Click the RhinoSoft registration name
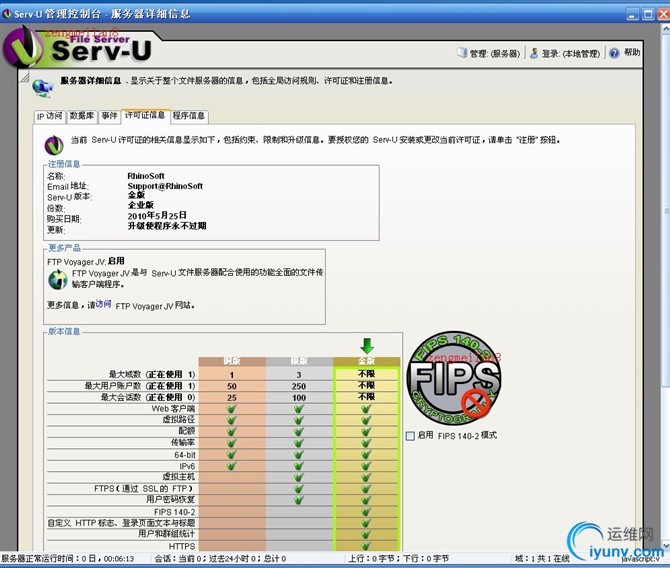670x568 pixels. pos(146,176)
